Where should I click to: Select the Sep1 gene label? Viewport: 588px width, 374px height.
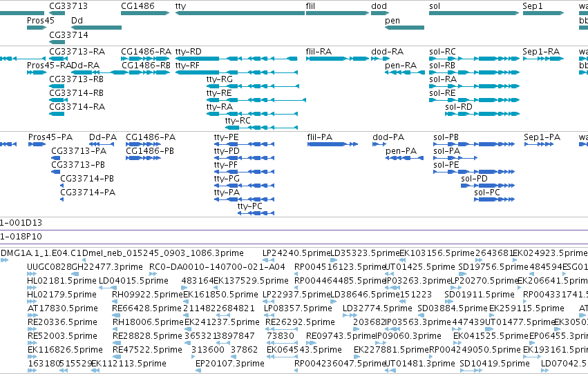[x=533, y=6]
